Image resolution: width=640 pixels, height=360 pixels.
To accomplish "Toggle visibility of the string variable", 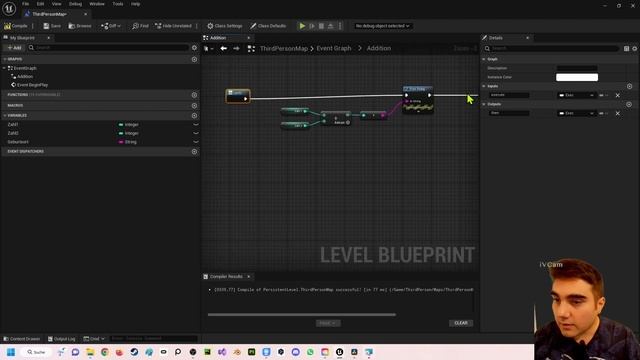I will pyautogui.click(x=196, y=142).
